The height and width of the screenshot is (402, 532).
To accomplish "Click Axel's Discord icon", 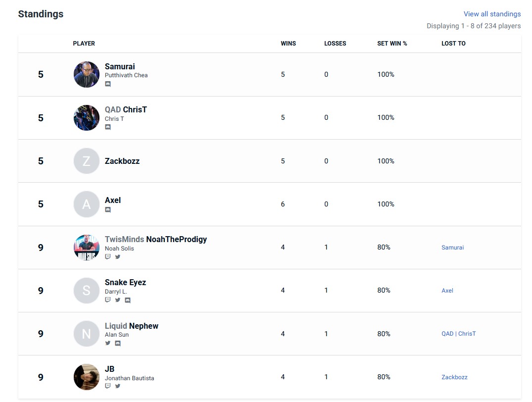I will (x=108, y=210).
